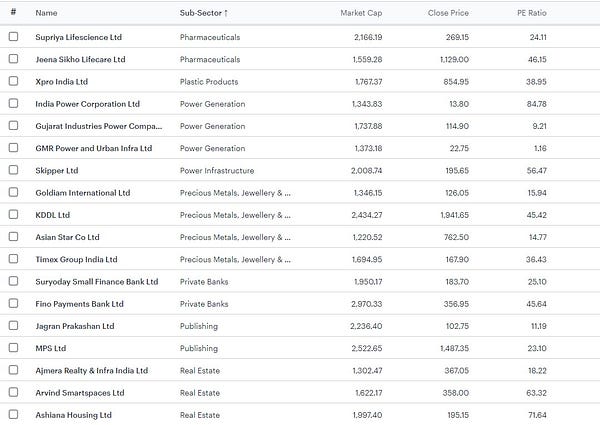
Task: Open the Jagran Prakashan Ltd stock page
Action: pos(74,326)
